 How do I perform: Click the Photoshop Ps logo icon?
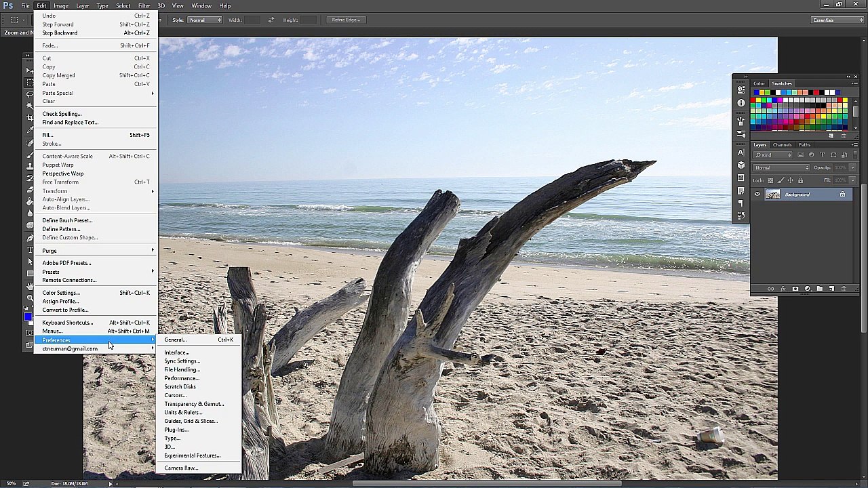8,6
